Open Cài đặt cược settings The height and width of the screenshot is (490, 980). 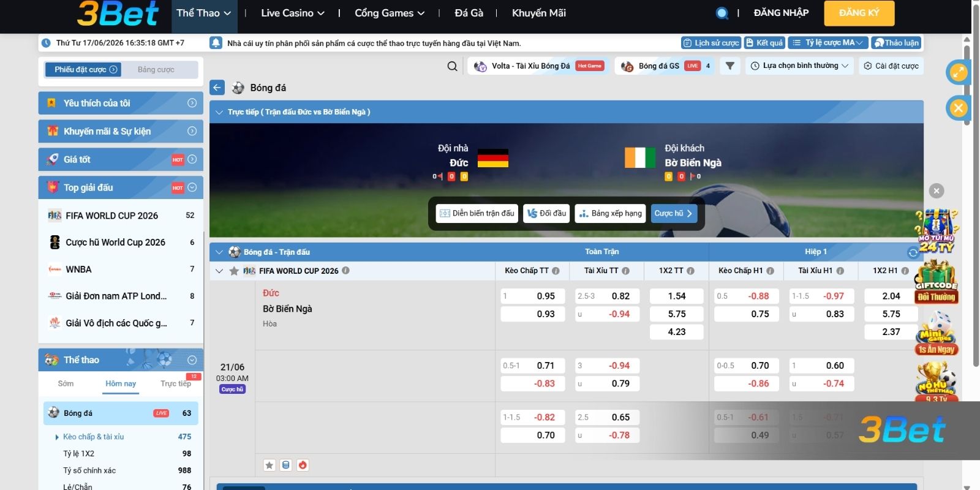[x=891, y=66]
